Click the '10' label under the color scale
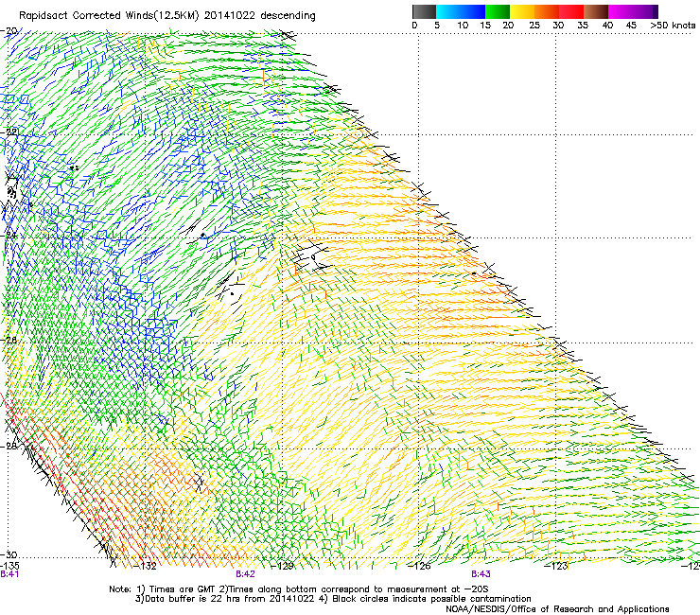Viewport: 700px width, 615px height. 463,26
